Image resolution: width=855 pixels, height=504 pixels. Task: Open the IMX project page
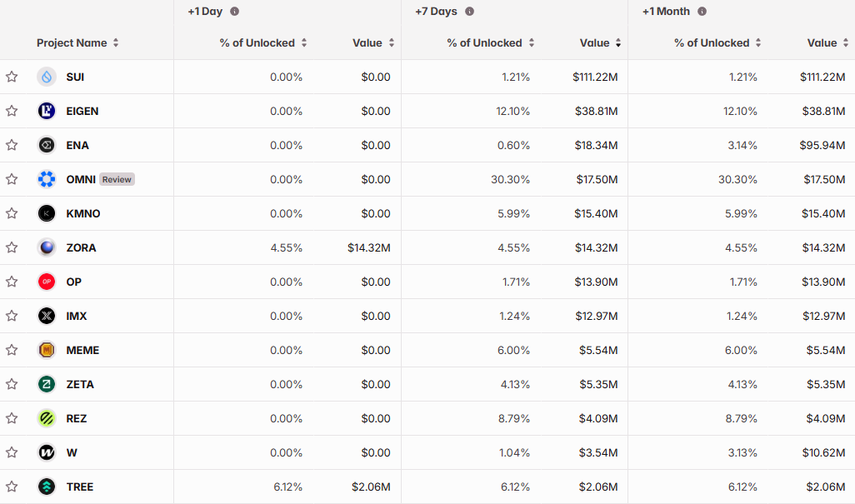click(77, 316)
